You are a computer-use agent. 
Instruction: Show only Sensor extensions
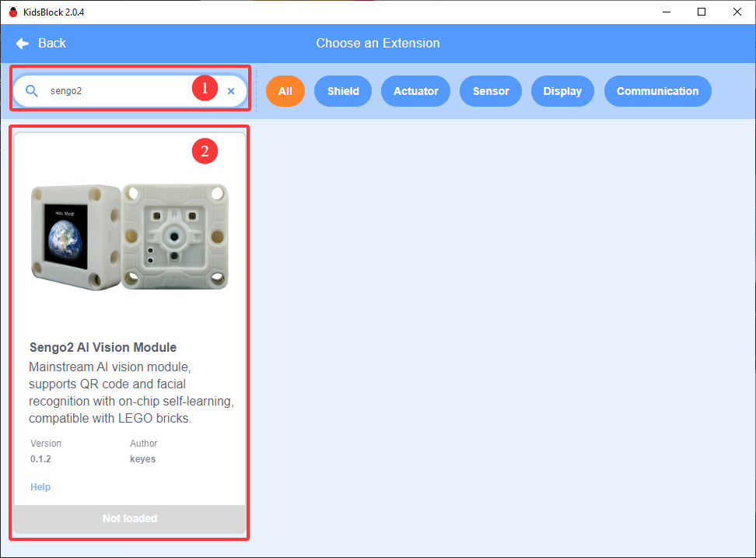click(490, 91)
